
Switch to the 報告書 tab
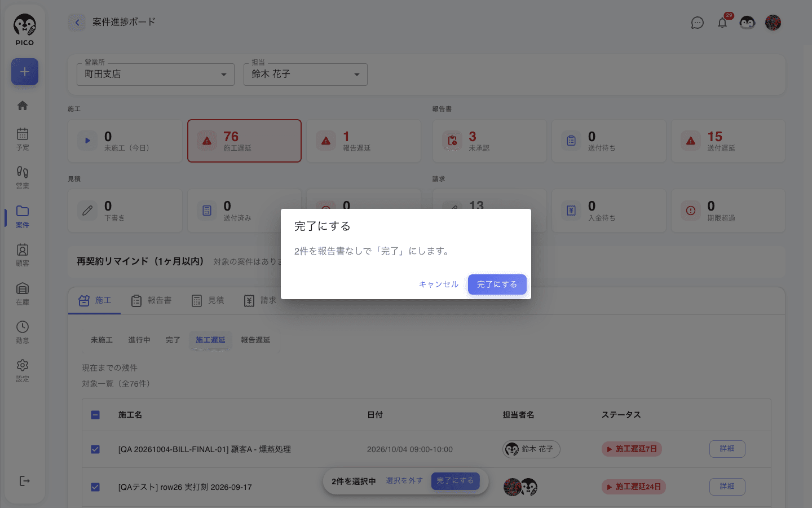tap(151, 301)
